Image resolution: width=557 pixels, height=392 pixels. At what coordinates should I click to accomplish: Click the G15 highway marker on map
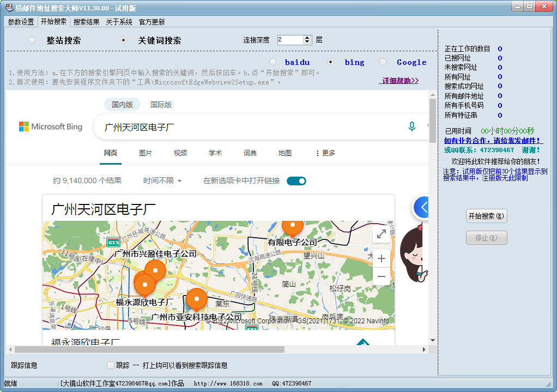point(113,243)
